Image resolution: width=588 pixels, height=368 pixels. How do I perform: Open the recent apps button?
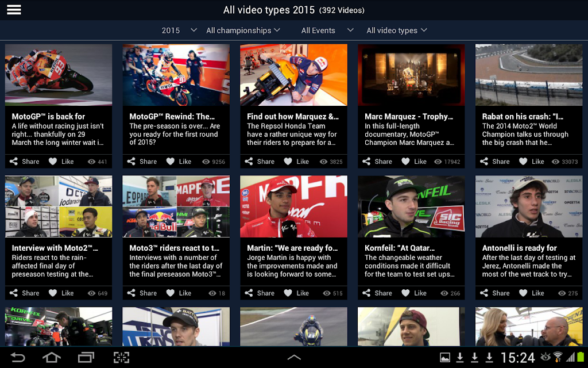[x=86, y=357]
